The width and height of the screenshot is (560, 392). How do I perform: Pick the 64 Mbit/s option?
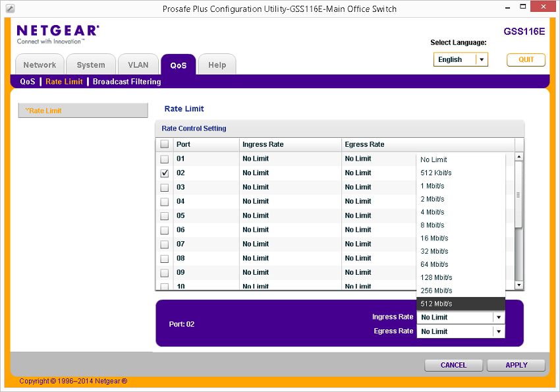[x=461, y=265]
